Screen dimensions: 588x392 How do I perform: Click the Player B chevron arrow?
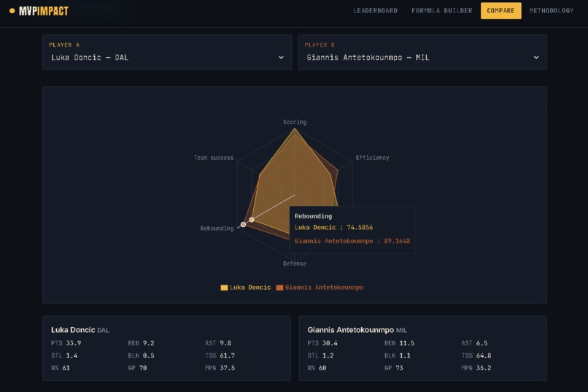click(x=536, y=58)
